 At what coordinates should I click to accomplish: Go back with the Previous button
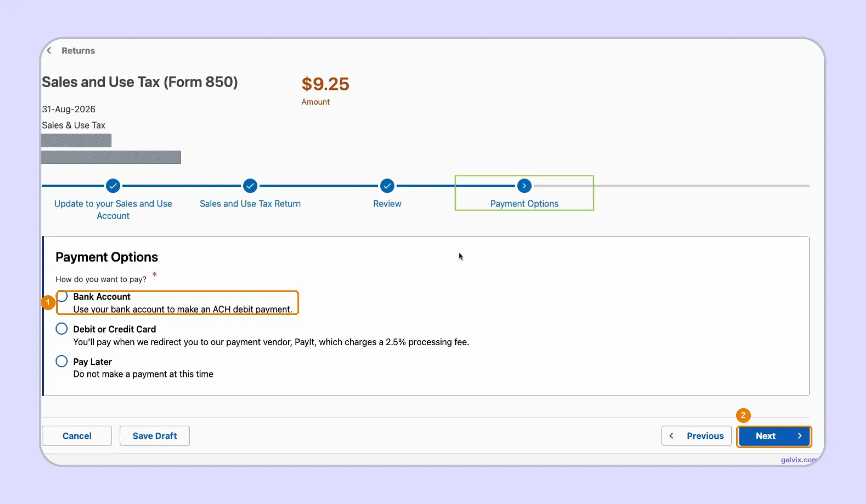coord(696,436)
